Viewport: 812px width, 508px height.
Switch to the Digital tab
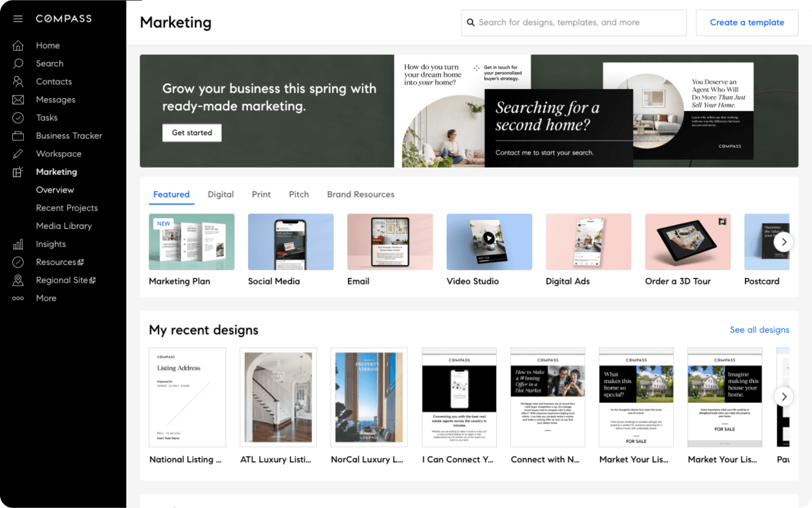tap(220, 194)
